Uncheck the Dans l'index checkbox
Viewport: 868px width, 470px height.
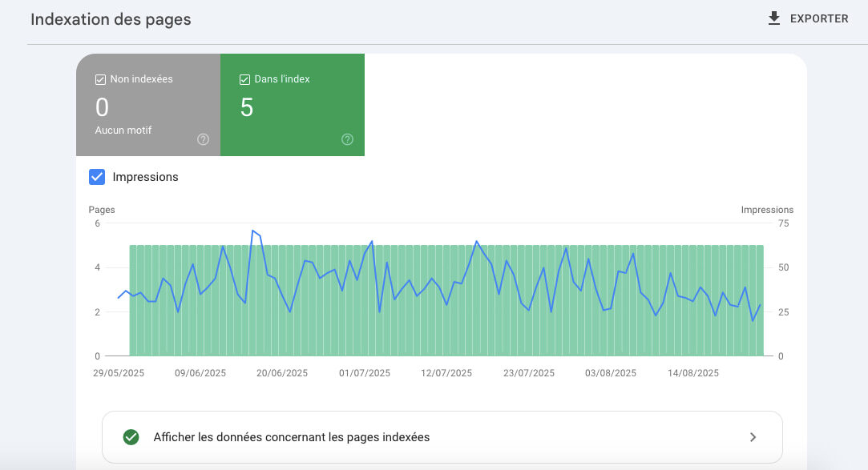(244, 78)
